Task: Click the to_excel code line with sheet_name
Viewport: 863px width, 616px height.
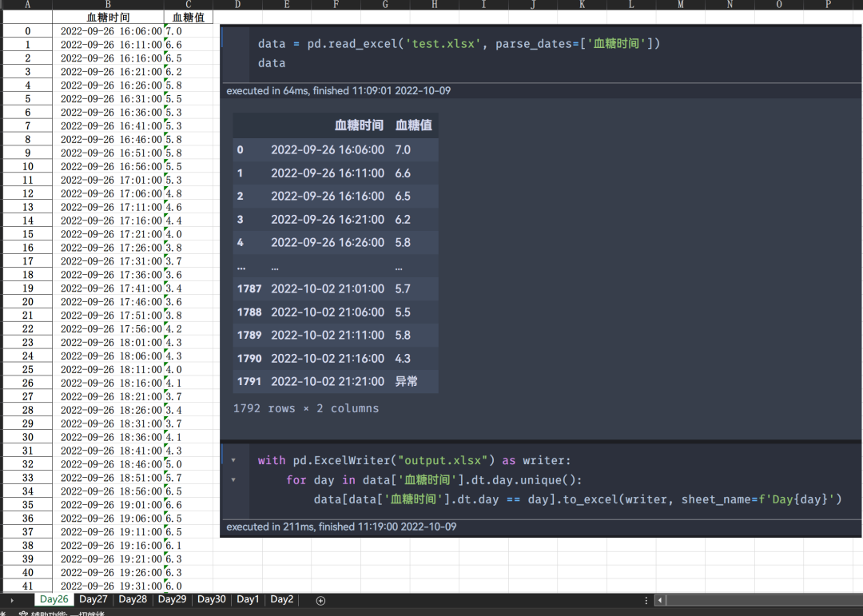Action: coord(578,499)
